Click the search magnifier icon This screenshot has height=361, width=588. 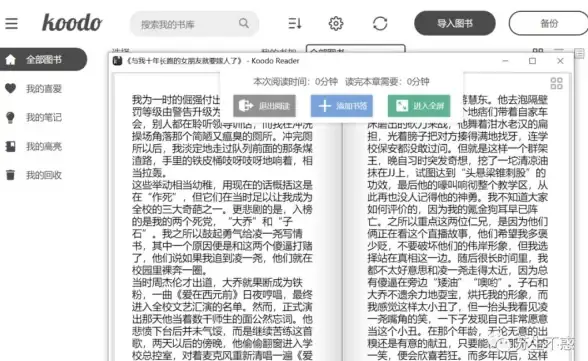pyautogui.click(x=244, y=23)
